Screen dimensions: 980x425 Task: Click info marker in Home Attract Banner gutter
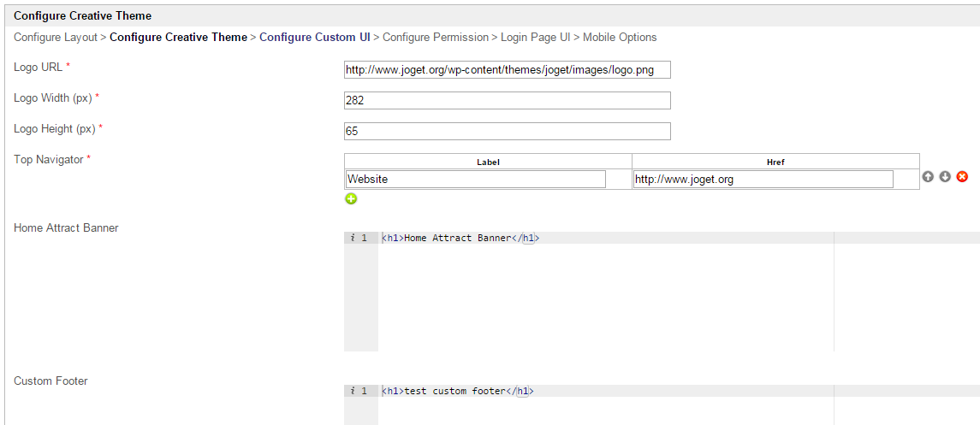click(x=353, y=238)
